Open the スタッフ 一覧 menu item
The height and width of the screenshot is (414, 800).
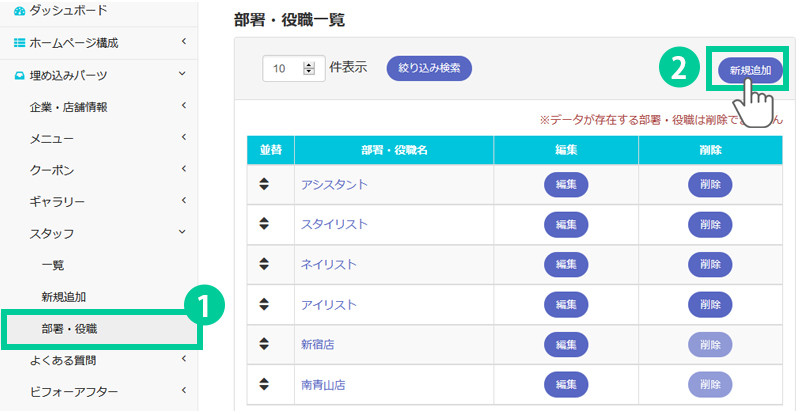[53, 265]
